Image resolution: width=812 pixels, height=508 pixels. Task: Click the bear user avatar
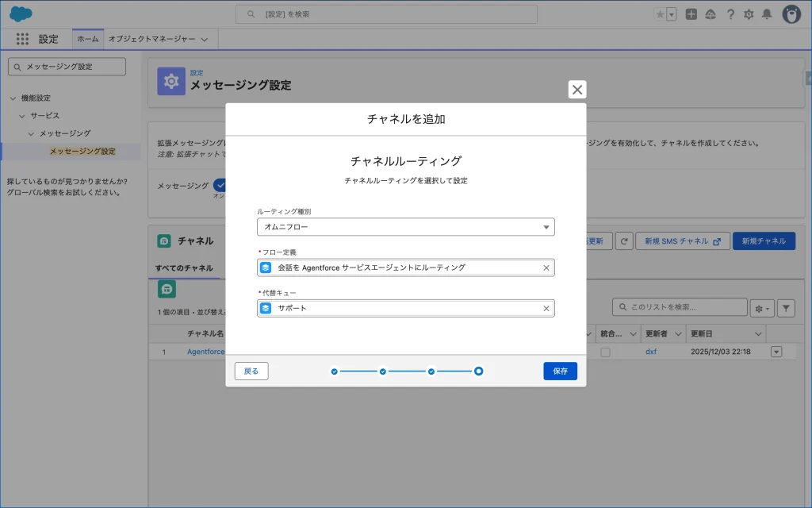click(791, 14)
